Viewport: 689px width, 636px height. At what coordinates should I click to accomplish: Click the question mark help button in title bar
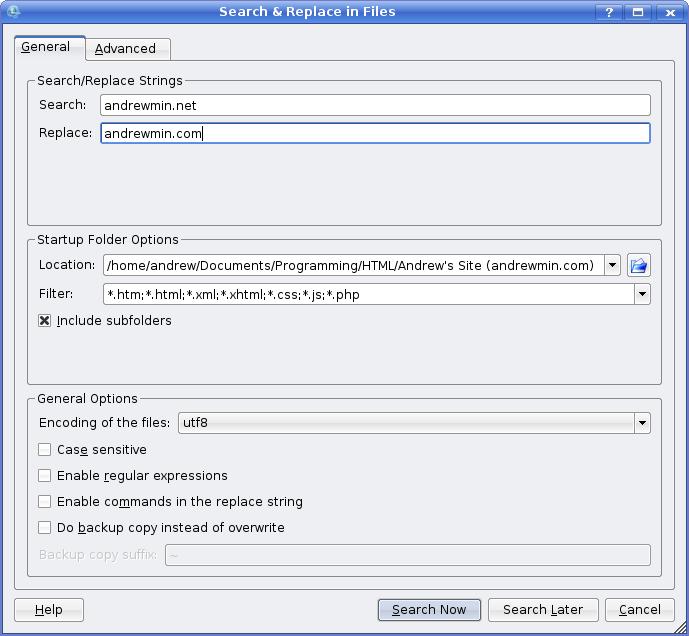pos(609,12)
